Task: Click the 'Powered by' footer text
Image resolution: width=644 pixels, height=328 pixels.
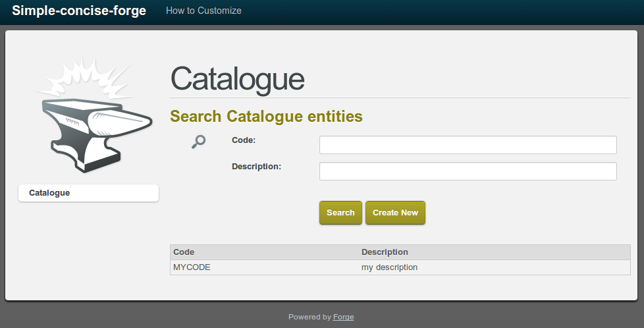Action: click(x=309, y=317)
